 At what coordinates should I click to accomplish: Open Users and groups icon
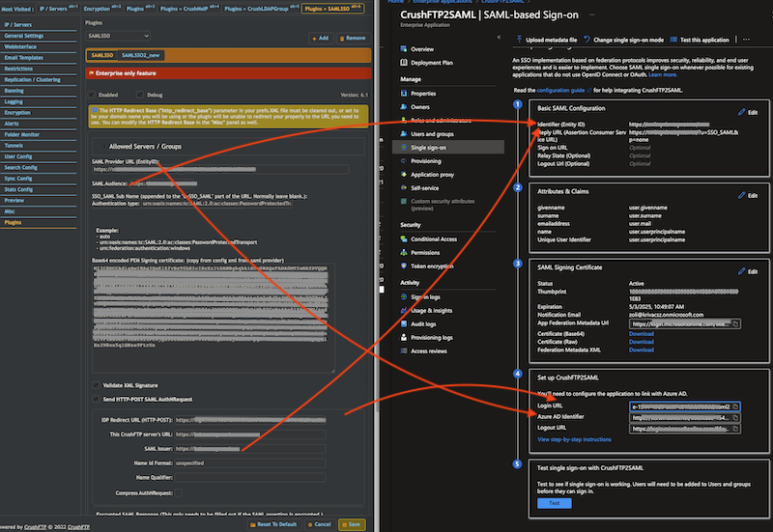pyautogui.click(x=404, y=134)
